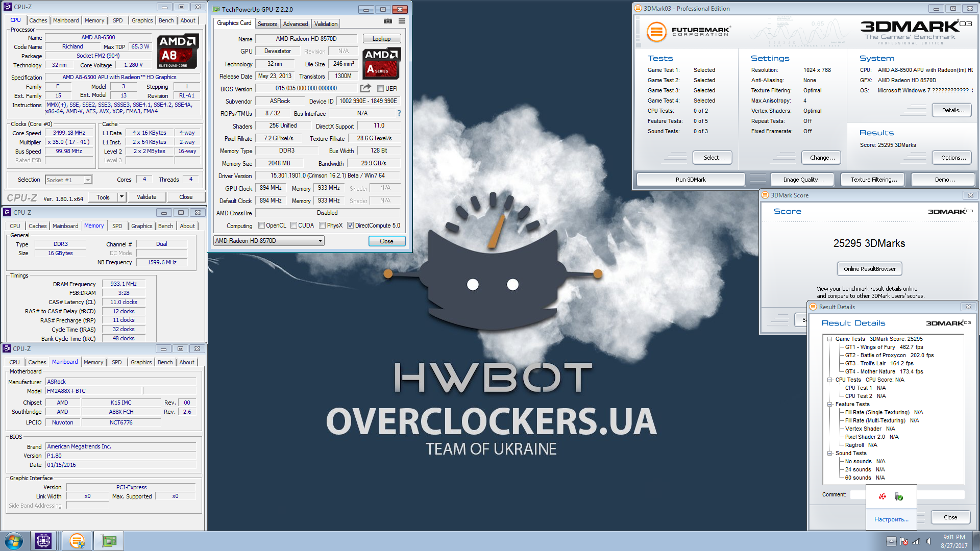Screen dimensions: 980x551
Task: Click the BIOS export arrow icon
Action: click(365, 88)
